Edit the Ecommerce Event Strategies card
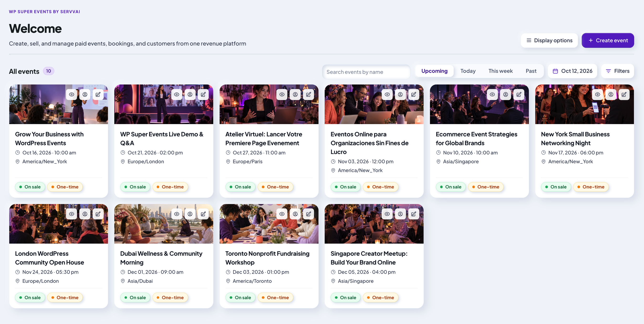This screenshot has height=324, width=644. pos(519,95)
